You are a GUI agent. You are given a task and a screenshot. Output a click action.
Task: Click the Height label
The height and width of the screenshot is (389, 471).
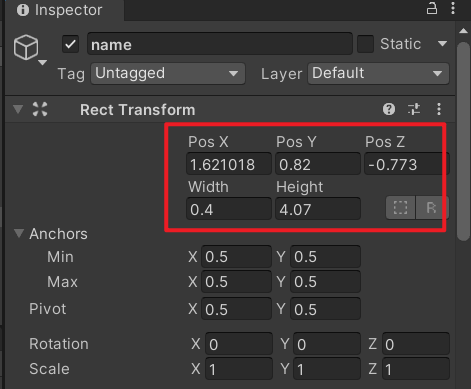tap(300, 187)
